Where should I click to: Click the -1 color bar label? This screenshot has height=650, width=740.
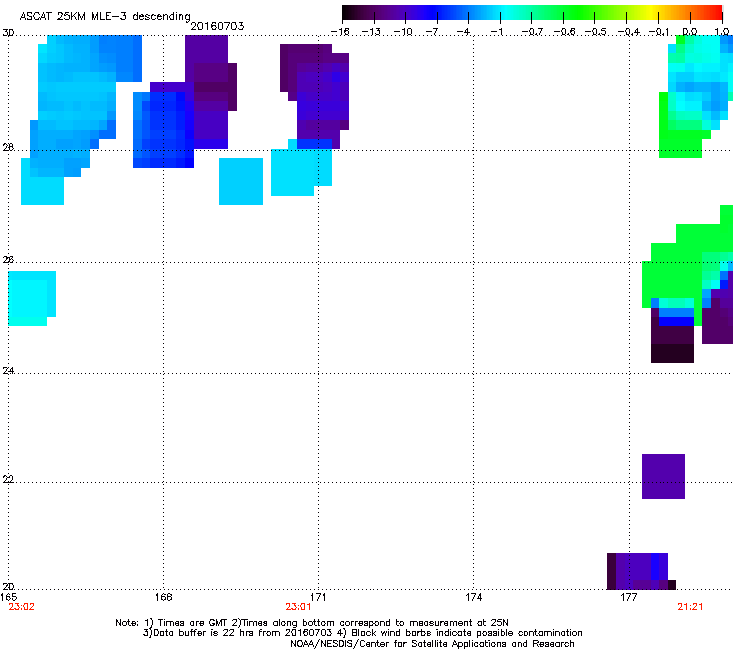coord(496,32)
